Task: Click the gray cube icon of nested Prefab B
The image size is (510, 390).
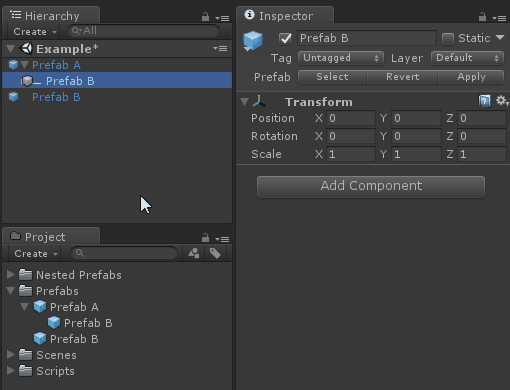Action: pyautogui.click(x=27, y=81)
